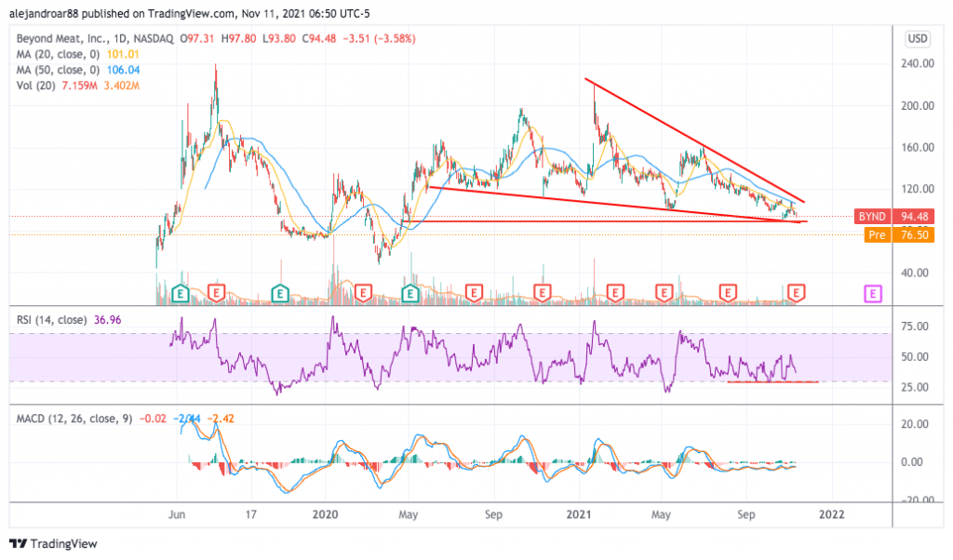Click the RSI (14, close) indicator legend
This screenshot has width=953, height=560.
click(x=51, y=319)
